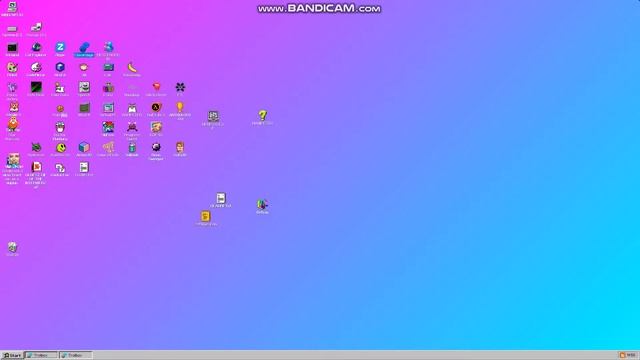The width and height of the screenshot is (640, 360).
Task: Launch the orange Half-Life lambda icon
Action: point(156,107)
